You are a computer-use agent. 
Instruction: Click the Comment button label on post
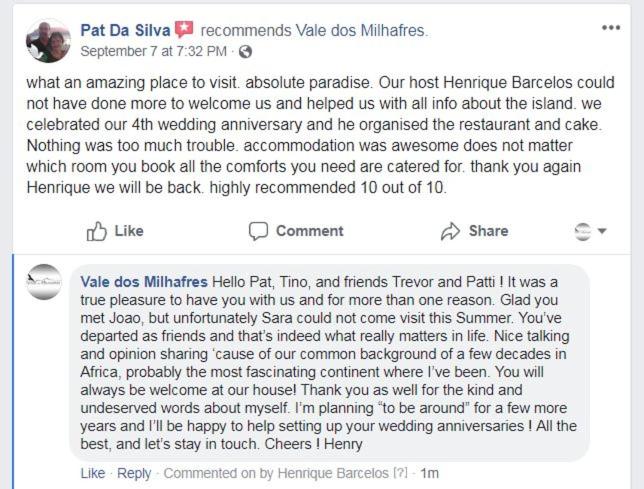coord(310,231)
